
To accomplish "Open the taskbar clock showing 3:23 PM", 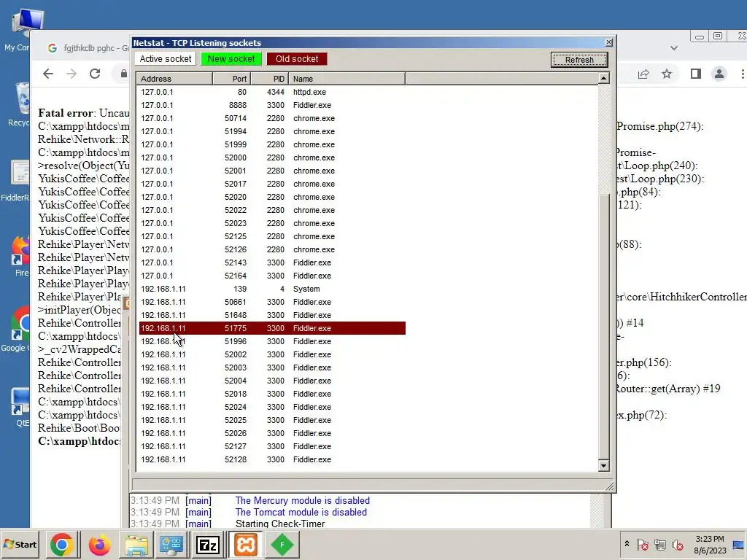I will [710, 545].
